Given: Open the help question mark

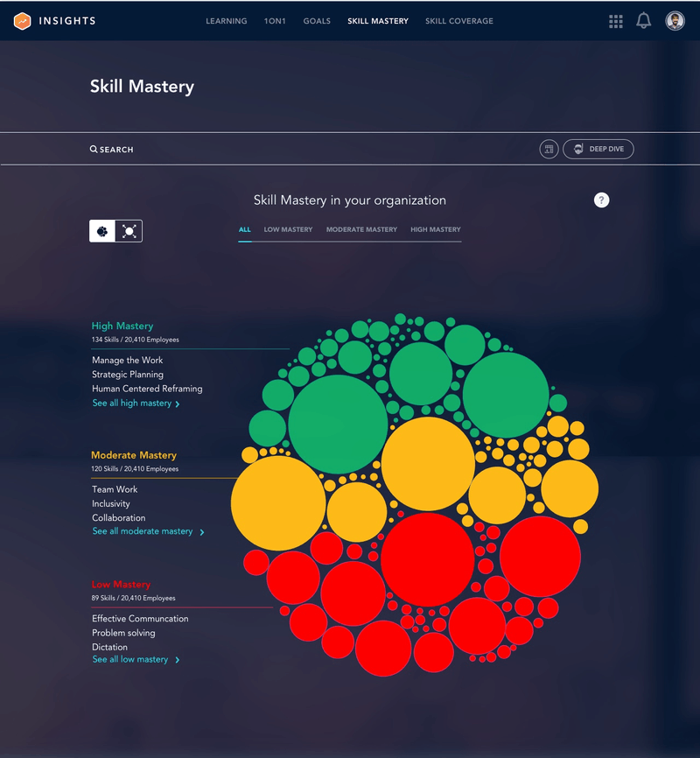Looking at the screenshot, I should [x=601, y=200].
